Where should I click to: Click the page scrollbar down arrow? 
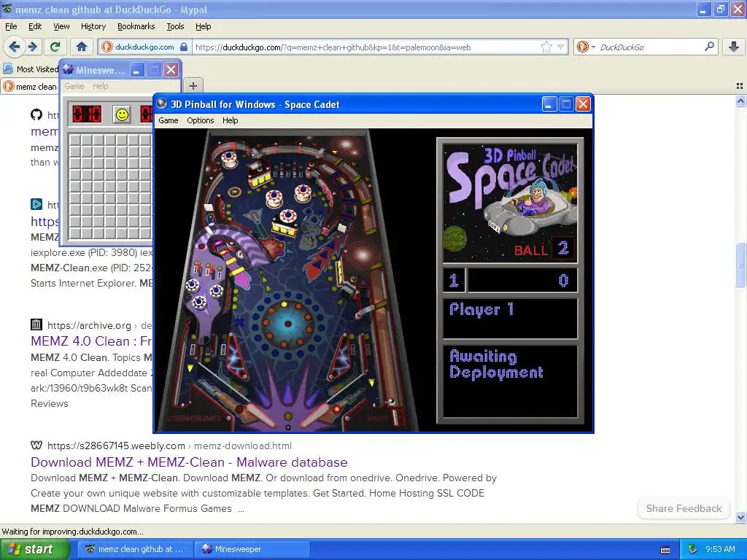(x=740, y=517)
